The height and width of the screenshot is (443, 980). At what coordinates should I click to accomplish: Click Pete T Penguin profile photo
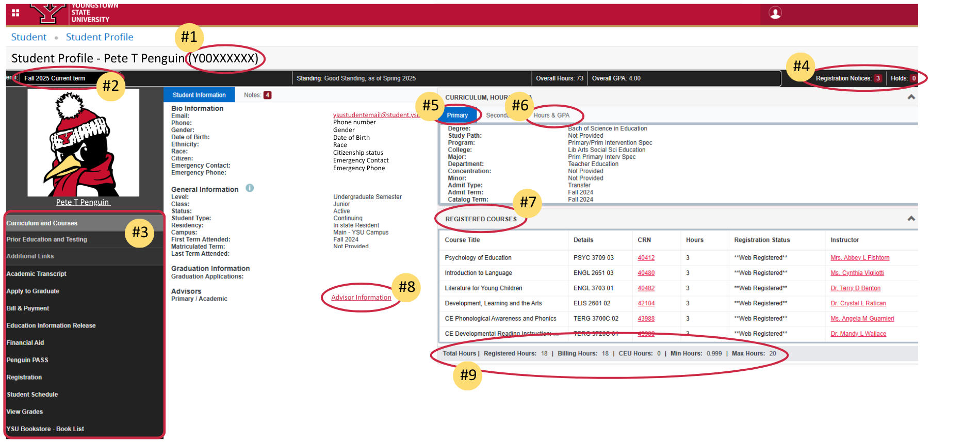tap(84, 143)
